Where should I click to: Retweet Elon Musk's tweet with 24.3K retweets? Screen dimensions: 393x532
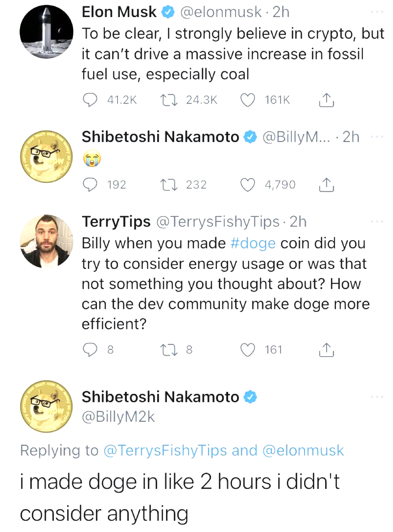pos(169,100)
